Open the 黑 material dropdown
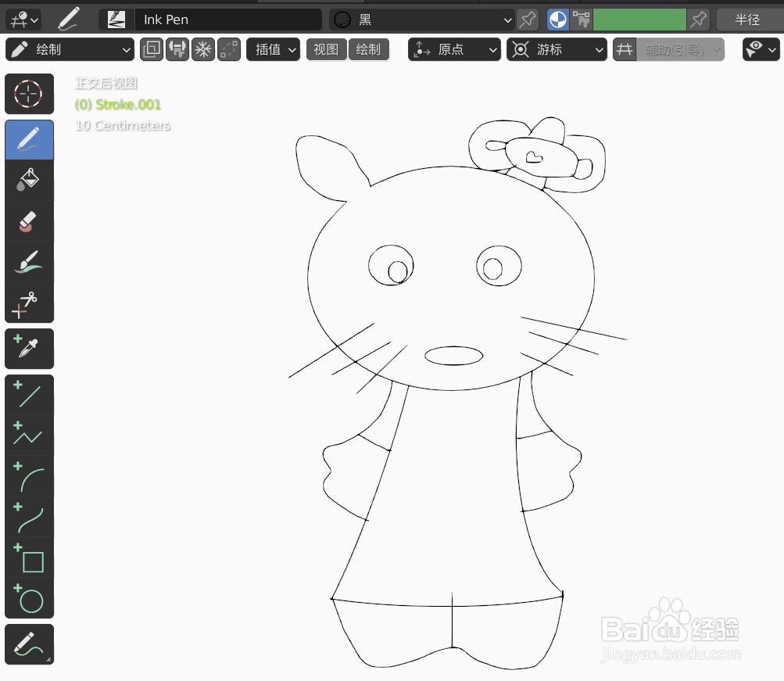This screenshot has height=681, width=784. [423, 20]
